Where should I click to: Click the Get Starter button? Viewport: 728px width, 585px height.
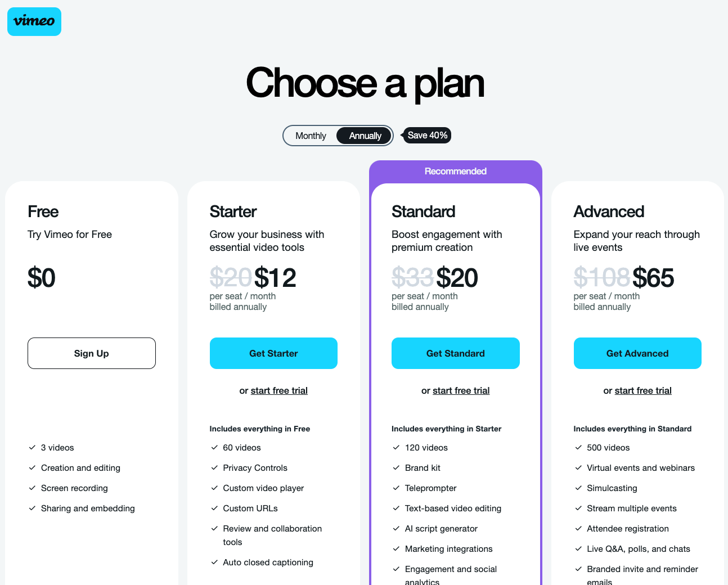tap(273, 353)
